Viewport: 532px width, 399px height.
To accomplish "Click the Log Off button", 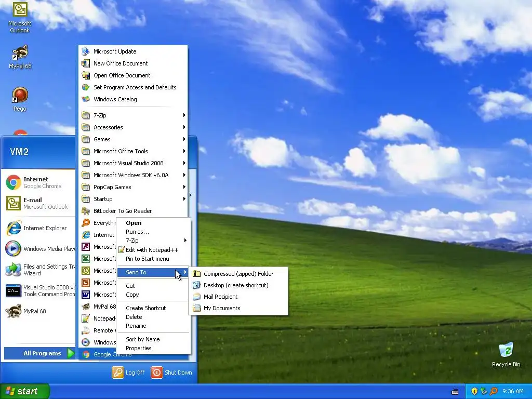I will pos(128,373).
